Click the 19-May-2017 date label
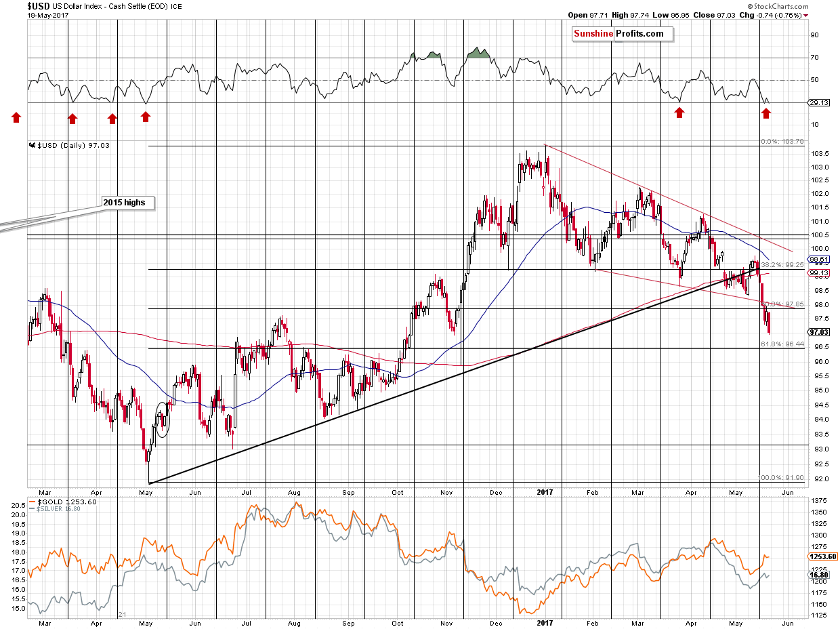This screenshot has width=840, height=629. (x=47, y=15)
